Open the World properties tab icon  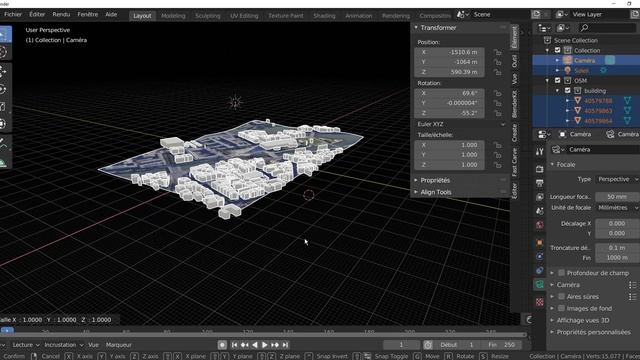[x=540, y=225]
